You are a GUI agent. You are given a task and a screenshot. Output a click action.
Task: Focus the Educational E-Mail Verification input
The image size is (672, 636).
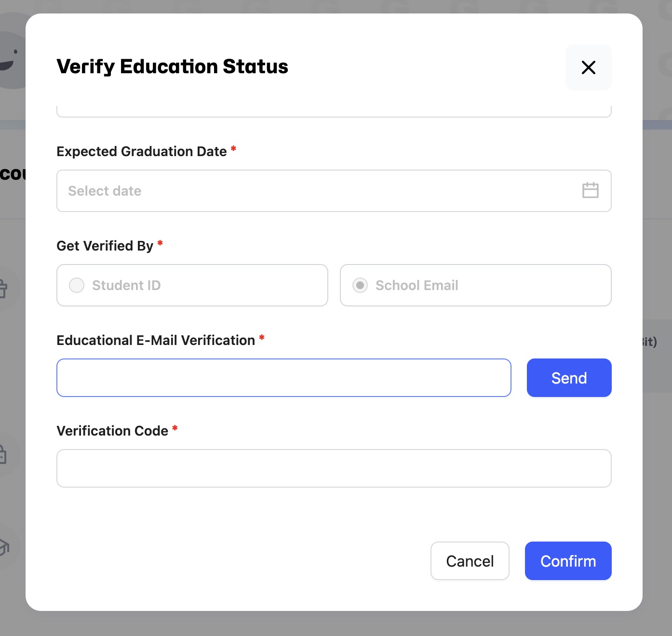(x=283, y=378)
